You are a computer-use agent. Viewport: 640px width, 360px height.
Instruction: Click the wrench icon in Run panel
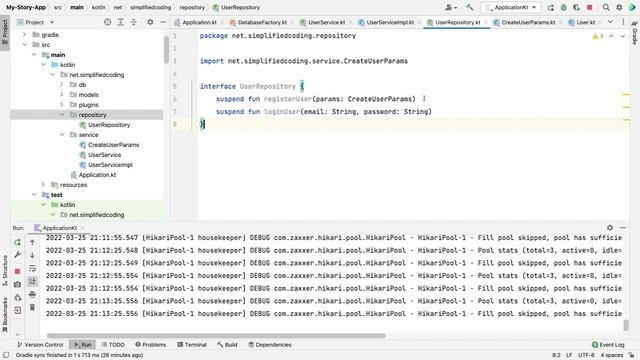[17, 255]
